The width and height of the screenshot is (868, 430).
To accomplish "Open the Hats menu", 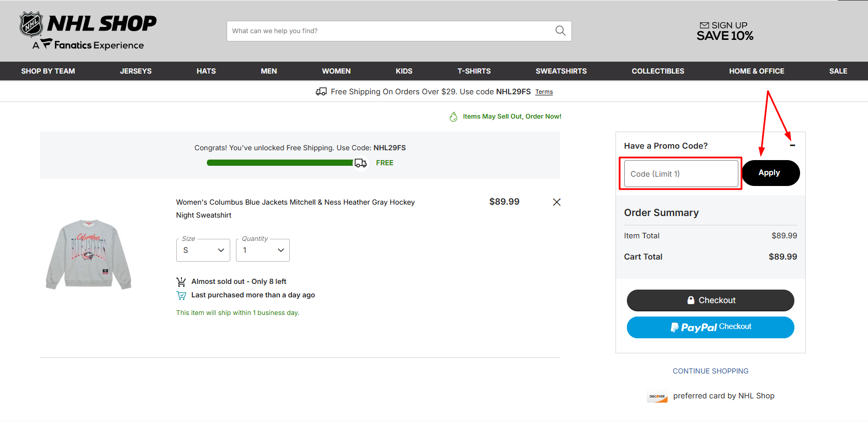I will tap(206, 71).
